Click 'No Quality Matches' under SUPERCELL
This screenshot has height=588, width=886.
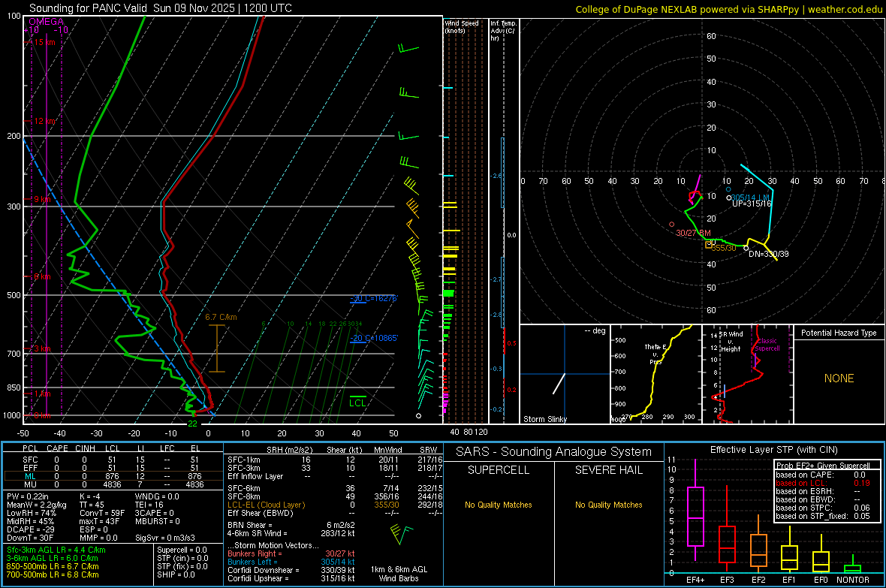[499, 505]
